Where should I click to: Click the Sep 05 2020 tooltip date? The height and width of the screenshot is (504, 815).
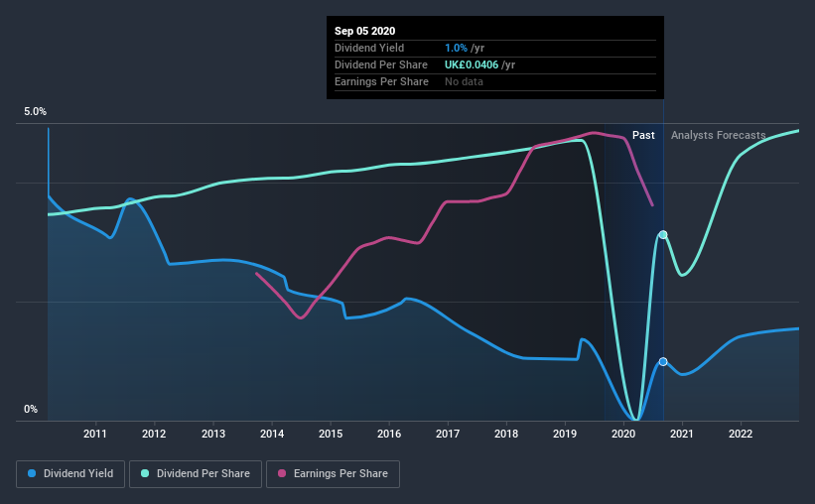tap(365, 31)
